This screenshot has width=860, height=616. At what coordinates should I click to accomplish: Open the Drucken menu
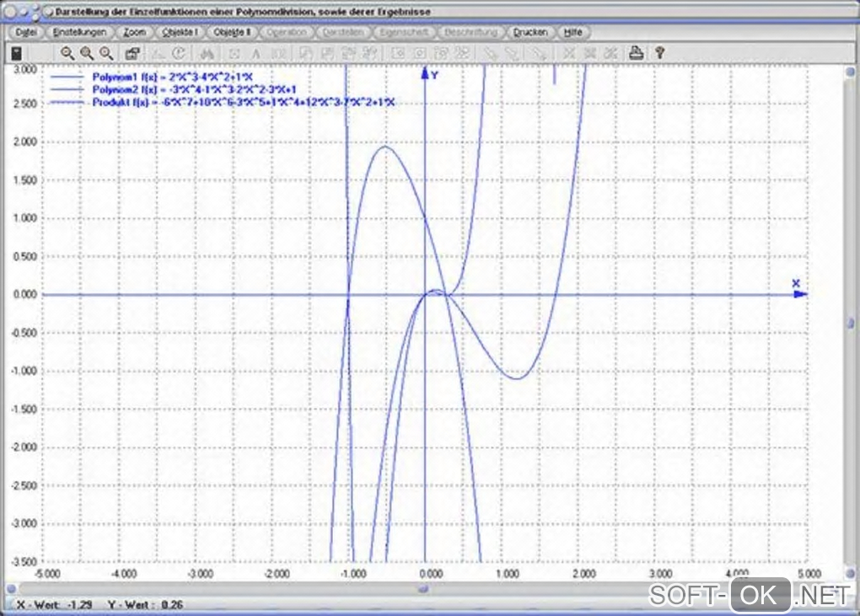tap(530, 32)
